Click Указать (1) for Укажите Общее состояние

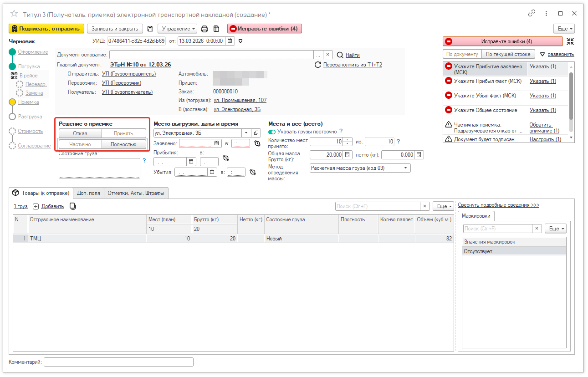(x=543, y=110)
